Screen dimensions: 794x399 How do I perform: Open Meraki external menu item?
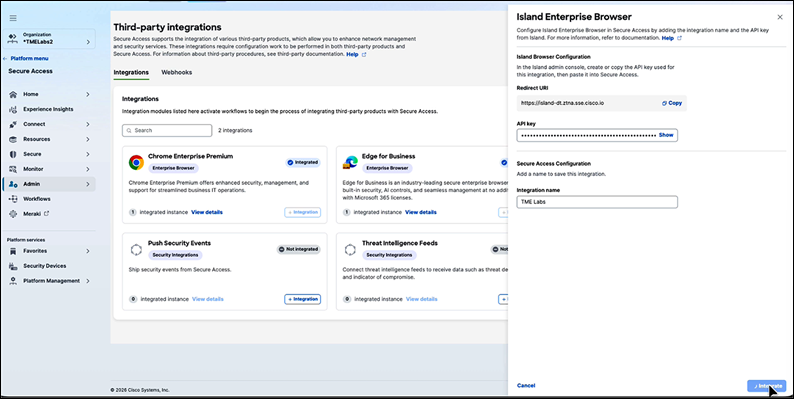36,214
